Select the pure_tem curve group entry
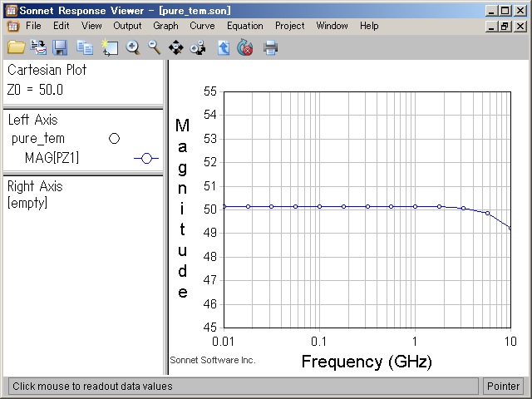532x399 pixels. [38, 139]
